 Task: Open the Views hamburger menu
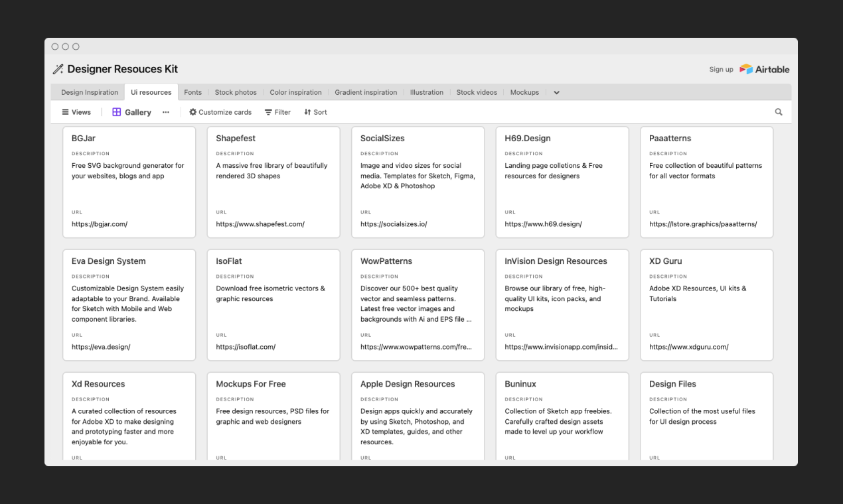coord(76,112)
